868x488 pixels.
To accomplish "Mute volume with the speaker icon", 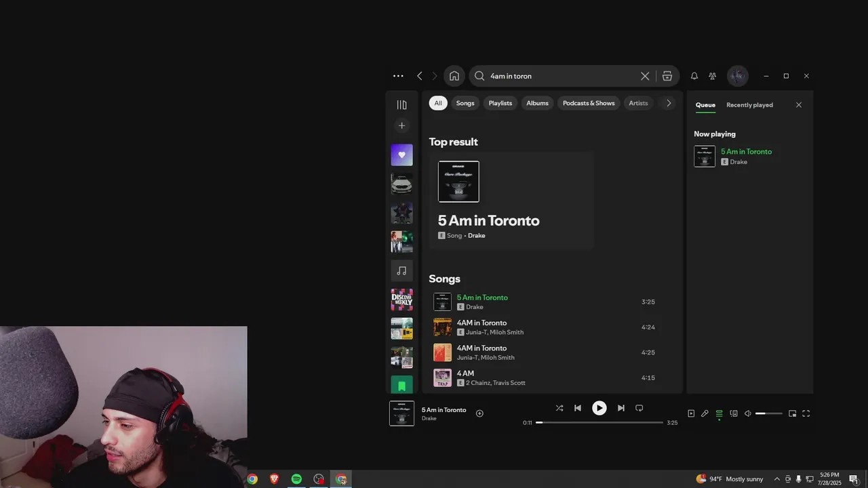I will (748, 413).
